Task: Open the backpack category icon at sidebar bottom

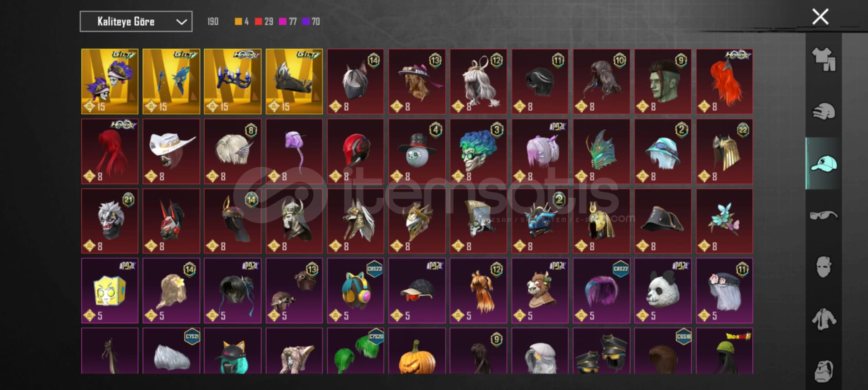Action: [x=824, y=371]
